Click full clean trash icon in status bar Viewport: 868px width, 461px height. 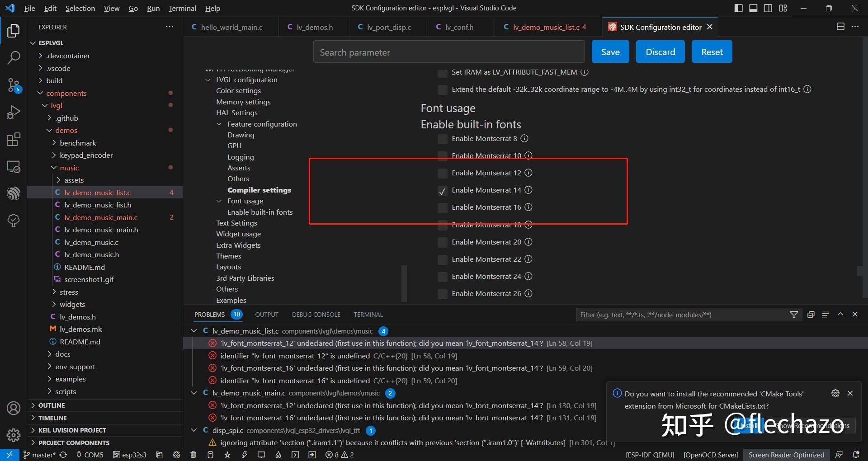193,455
